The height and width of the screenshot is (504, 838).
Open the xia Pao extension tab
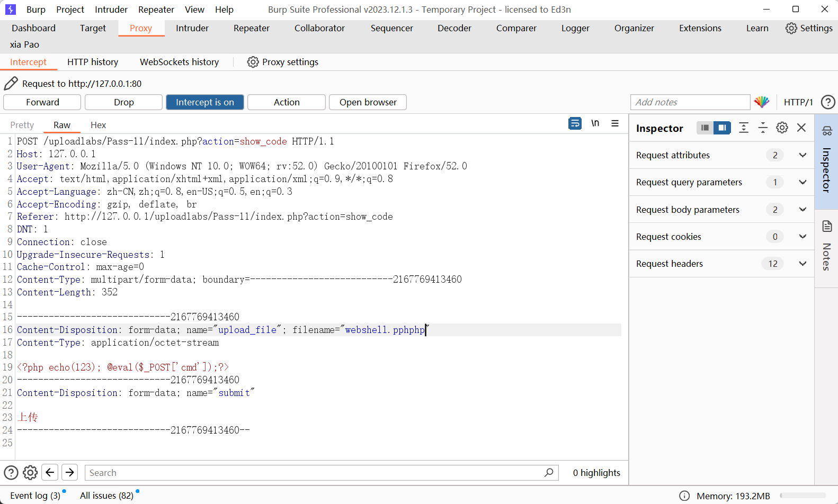click(x=24, y=44)
